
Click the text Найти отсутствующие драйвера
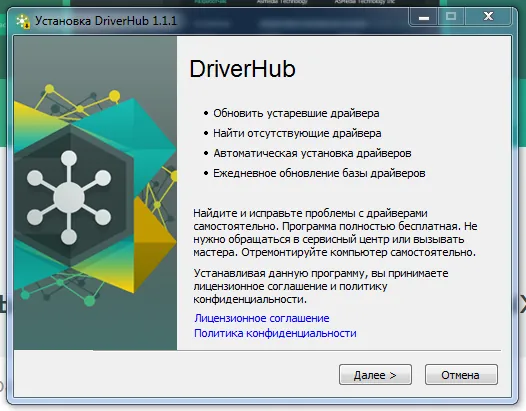click(x=297, y=134)
